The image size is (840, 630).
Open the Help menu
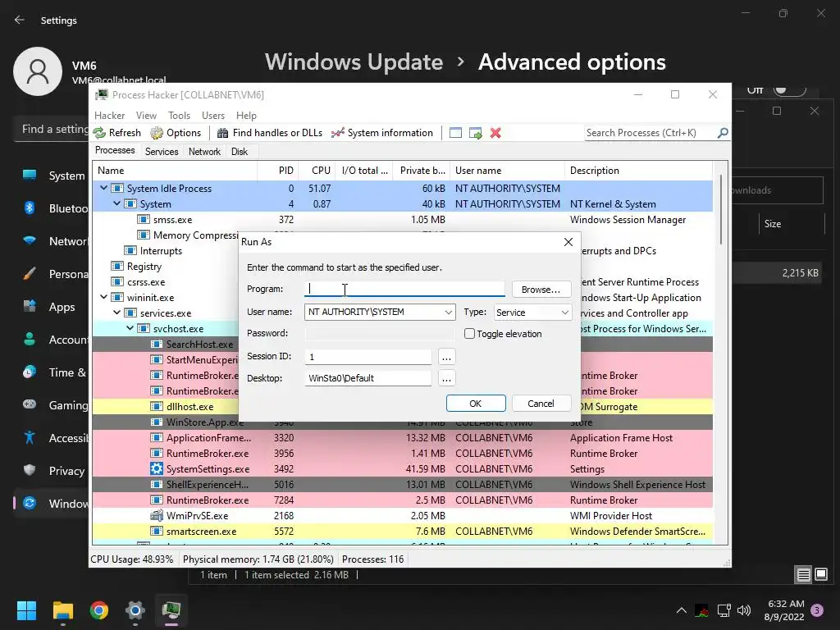(x=246, y=115)
